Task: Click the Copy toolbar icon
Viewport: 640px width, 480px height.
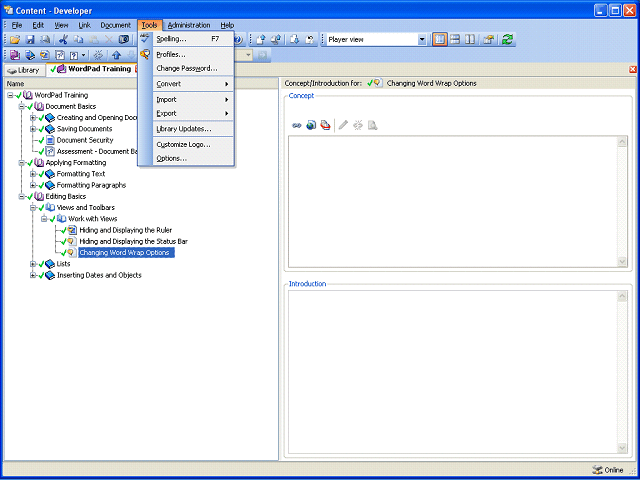Action: 78,40
